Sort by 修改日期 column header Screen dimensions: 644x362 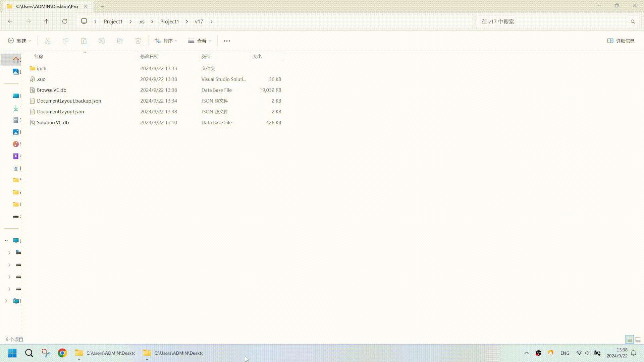point(149,56)
